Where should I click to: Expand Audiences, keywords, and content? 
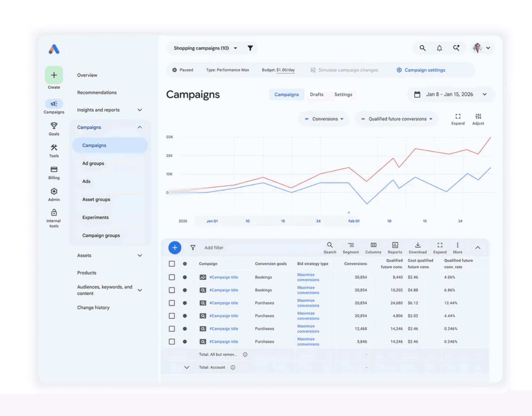[x=140, y=290]
